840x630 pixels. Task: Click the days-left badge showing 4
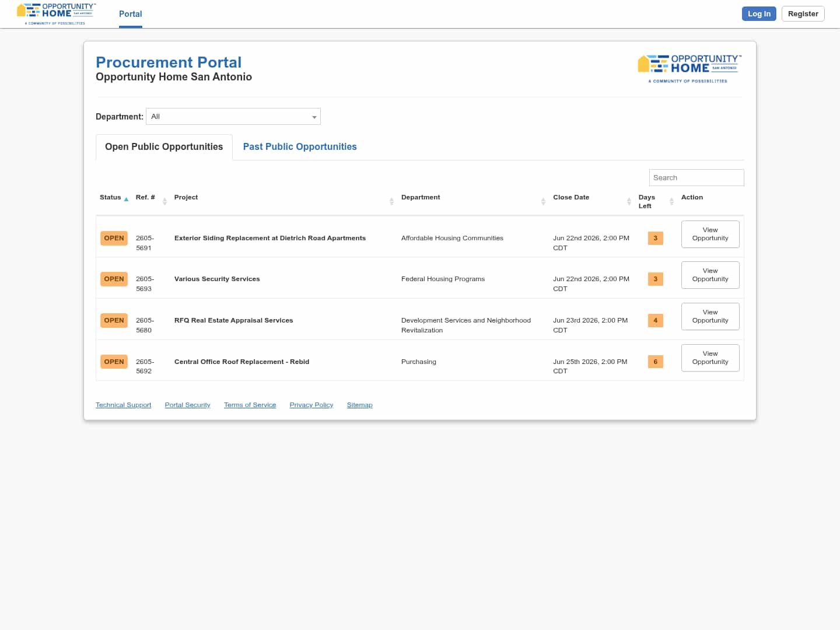(x=655, y=320)
